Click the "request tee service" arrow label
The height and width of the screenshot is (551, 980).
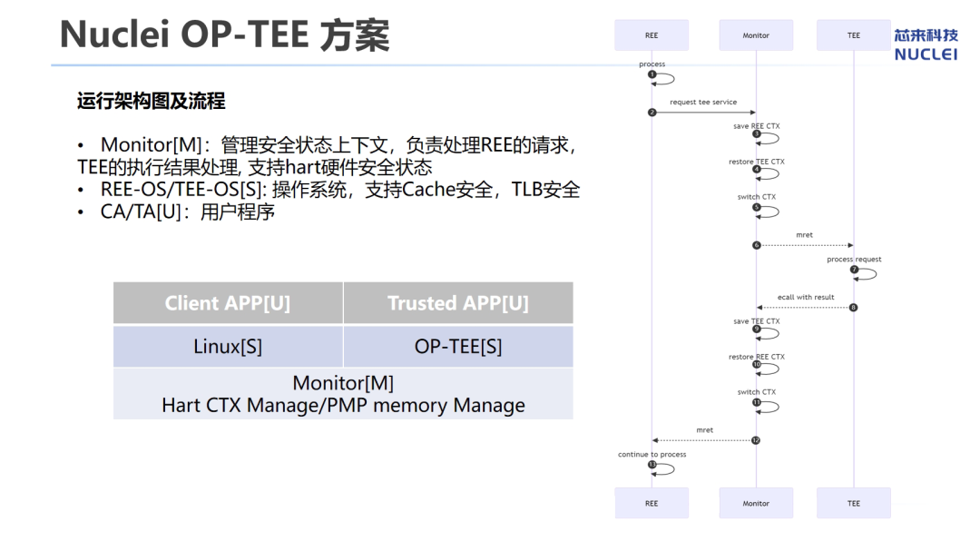pos(703,102)
